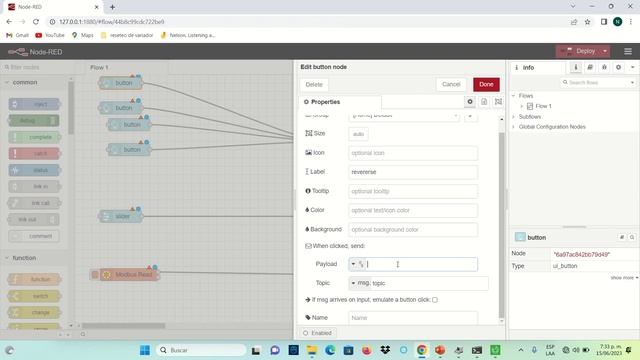Share this page icon in address bar

tap(574, 22)
